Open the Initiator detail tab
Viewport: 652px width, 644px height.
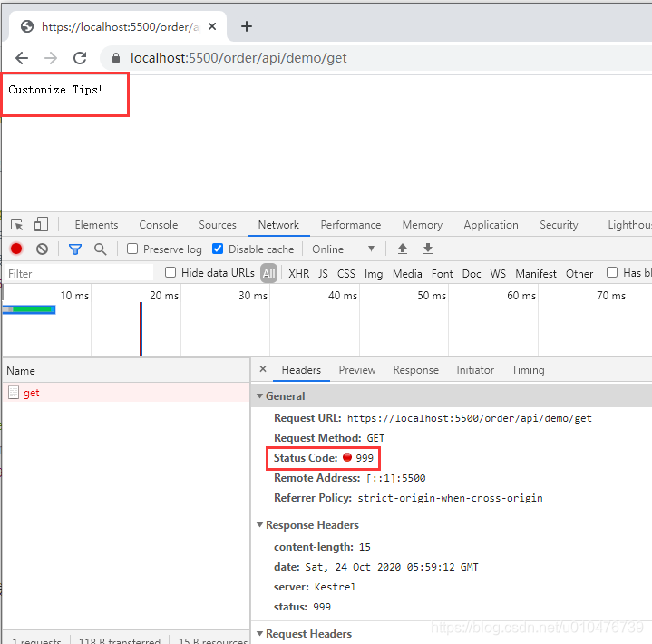(x=475, y=370)
